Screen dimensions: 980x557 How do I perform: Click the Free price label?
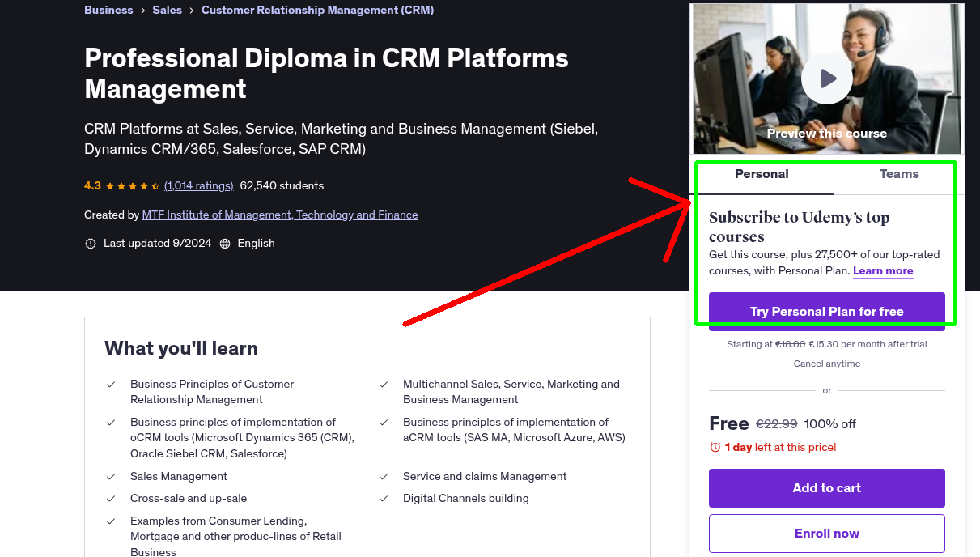pyautogui.click(x=729, y=423)
